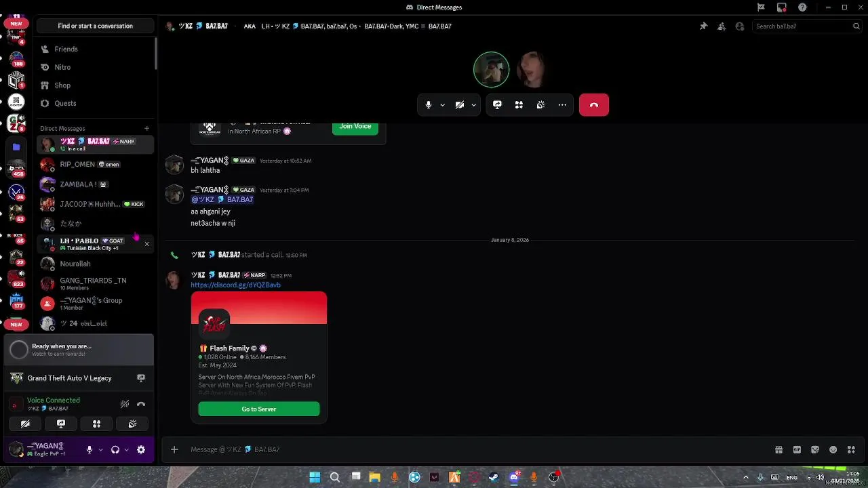Disconnect icon in Voice Connected panel

click(x=141, y=404)
